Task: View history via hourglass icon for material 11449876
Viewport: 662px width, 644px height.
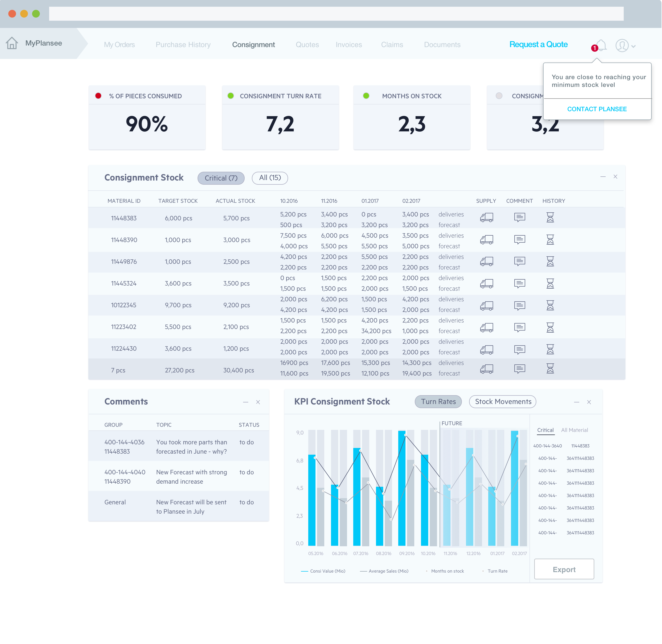Action: [551, 261]
